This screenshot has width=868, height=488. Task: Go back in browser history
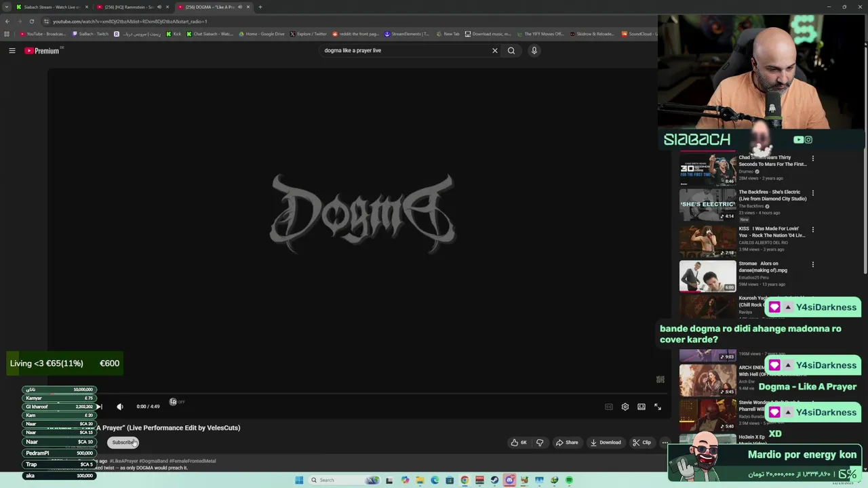click(7, 21)
